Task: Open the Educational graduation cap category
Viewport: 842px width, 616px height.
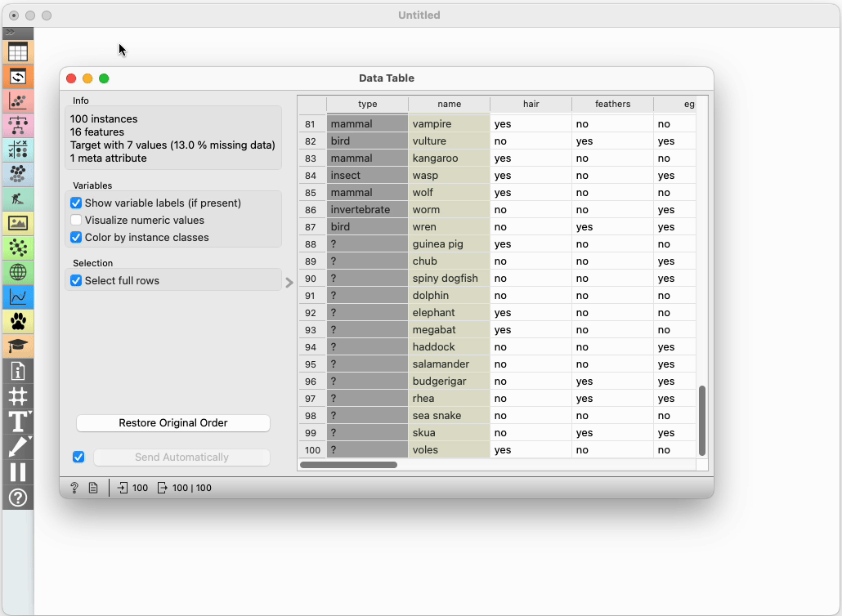Action: 18,346
